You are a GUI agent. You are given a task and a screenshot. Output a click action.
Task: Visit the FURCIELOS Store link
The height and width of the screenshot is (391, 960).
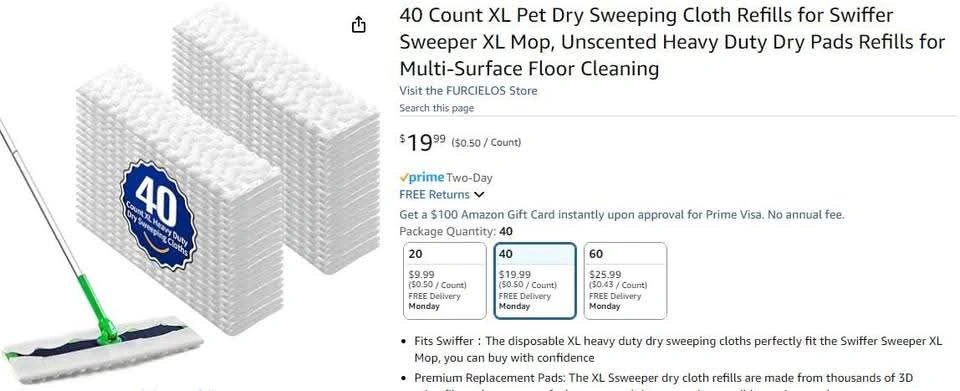tap(468, 91)
